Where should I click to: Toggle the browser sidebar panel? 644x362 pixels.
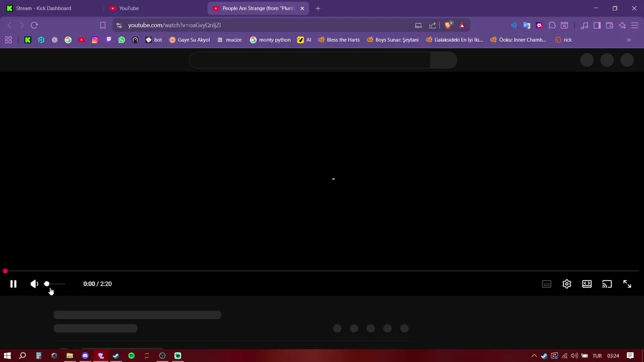pyautogui.click(x=597, y=25)
